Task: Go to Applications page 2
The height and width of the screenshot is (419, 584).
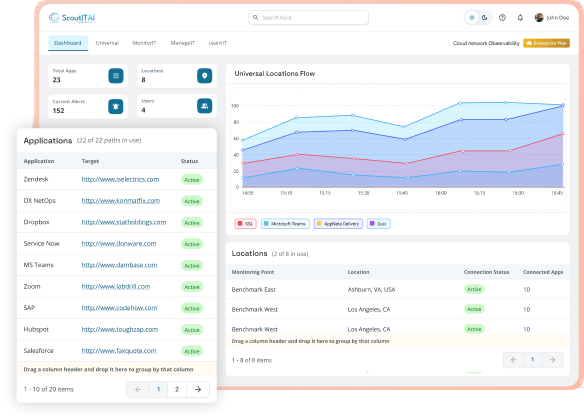Action: click(x=177, y=389)
